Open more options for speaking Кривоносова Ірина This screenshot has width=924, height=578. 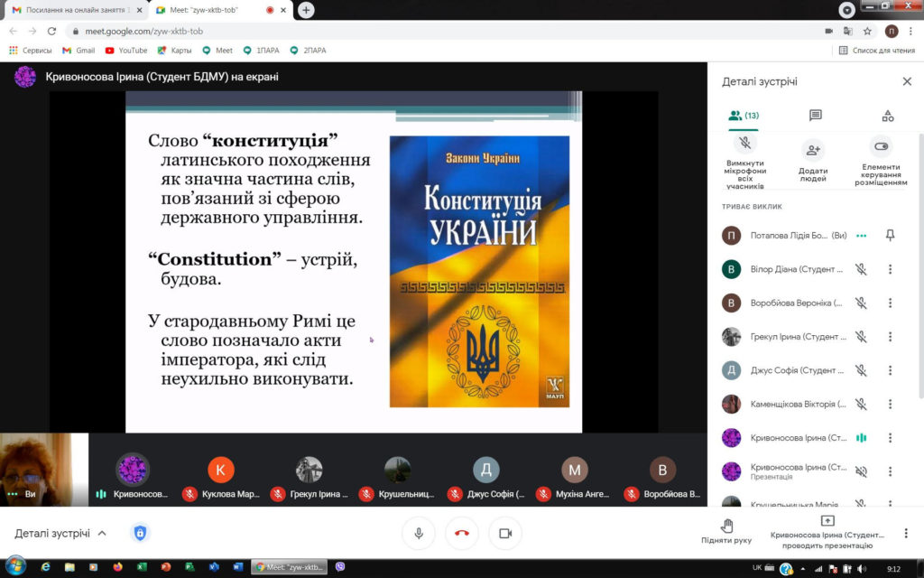pyautogui.click(x=890, y=438)
